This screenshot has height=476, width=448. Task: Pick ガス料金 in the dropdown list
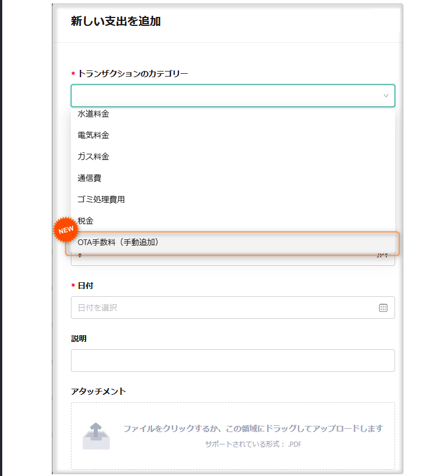click(232, 157)
